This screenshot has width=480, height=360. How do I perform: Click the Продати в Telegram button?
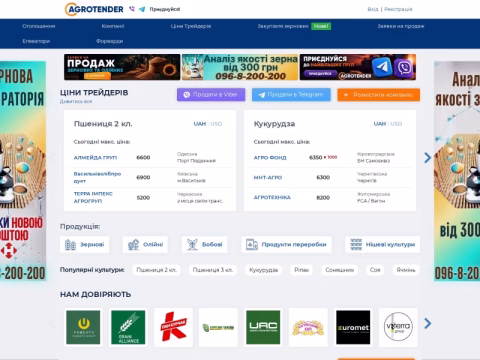click(291, 95)
